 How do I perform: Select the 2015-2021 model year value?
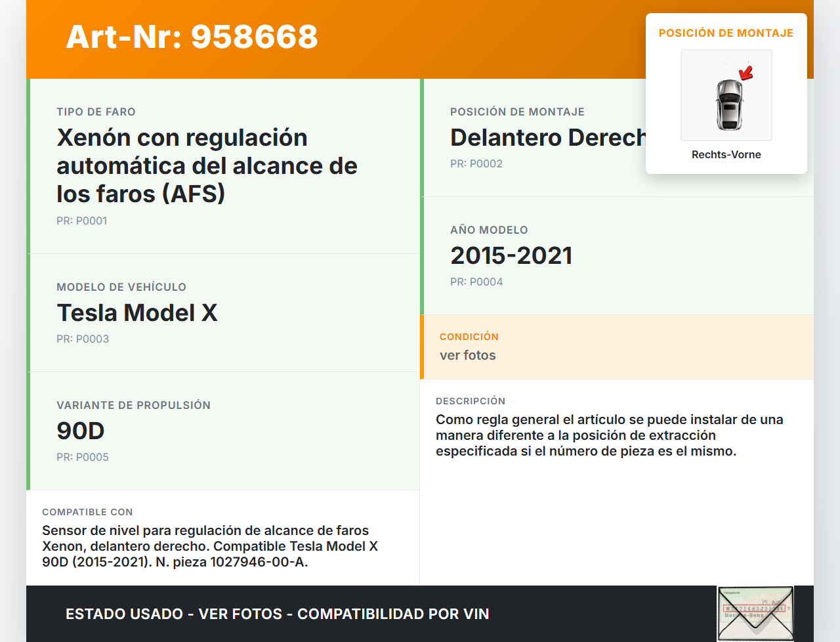511,256
